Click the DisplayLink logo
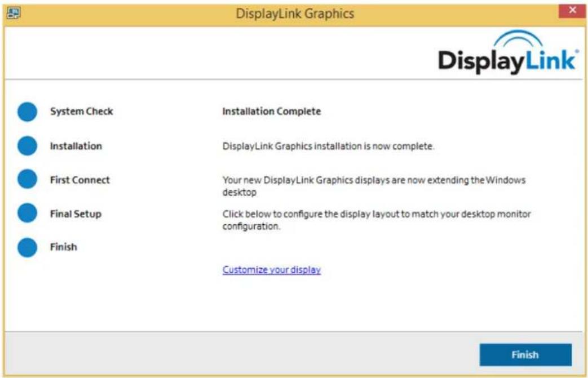This screenshot has height=378, width=588. click(x=508, y=52)
